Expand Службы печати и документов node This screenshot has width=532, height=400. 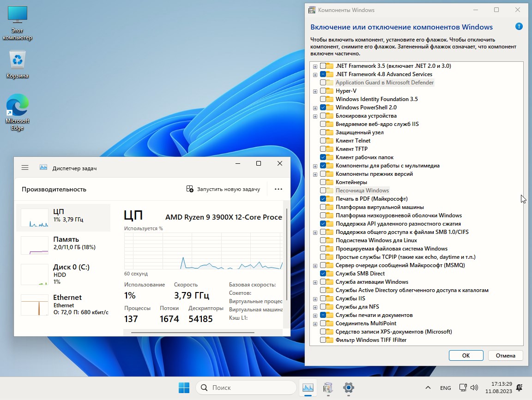315,316
